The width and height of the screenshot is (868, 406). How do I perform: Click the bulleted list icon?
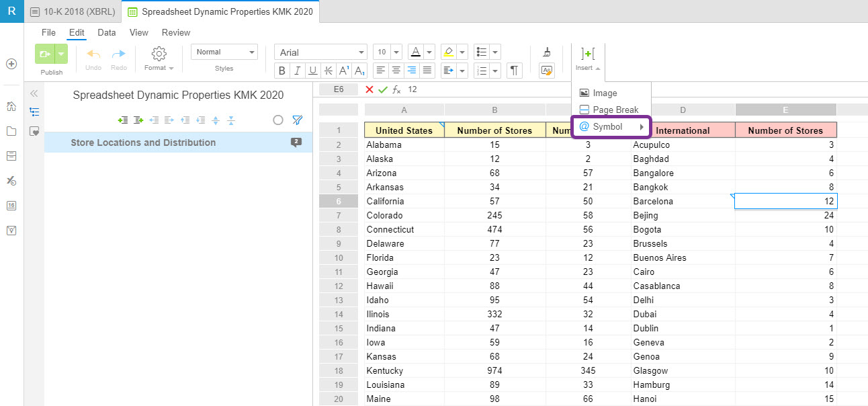tap(481, 52)
